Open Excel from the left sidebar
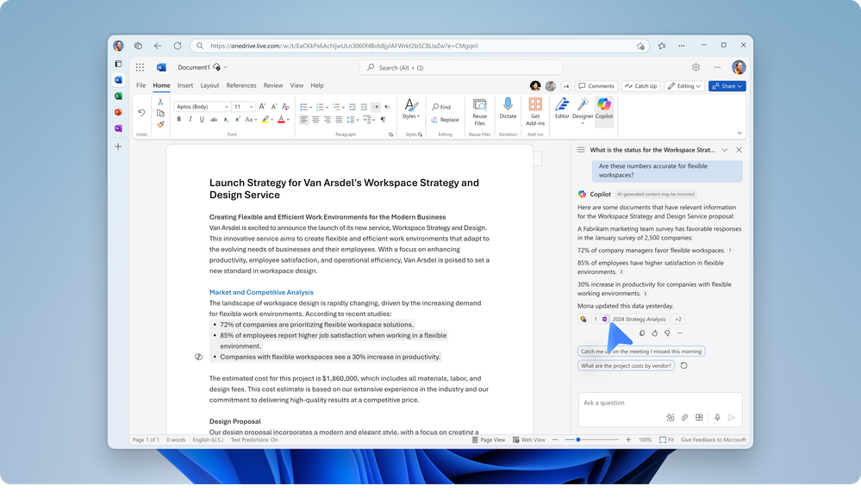 tap(118, 96)
